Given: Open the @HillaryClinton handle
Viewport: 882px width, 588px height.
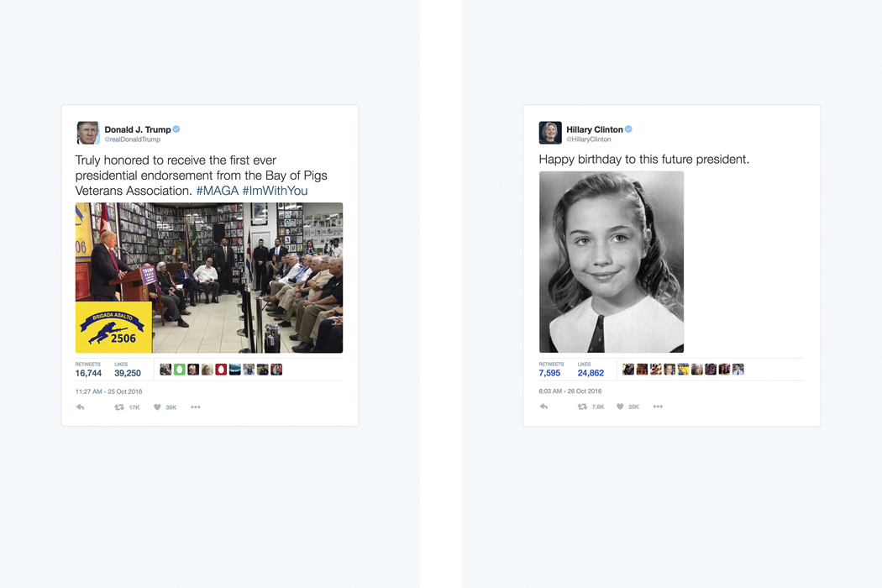Looking at the screenshot, I should (x=588, y=139).
